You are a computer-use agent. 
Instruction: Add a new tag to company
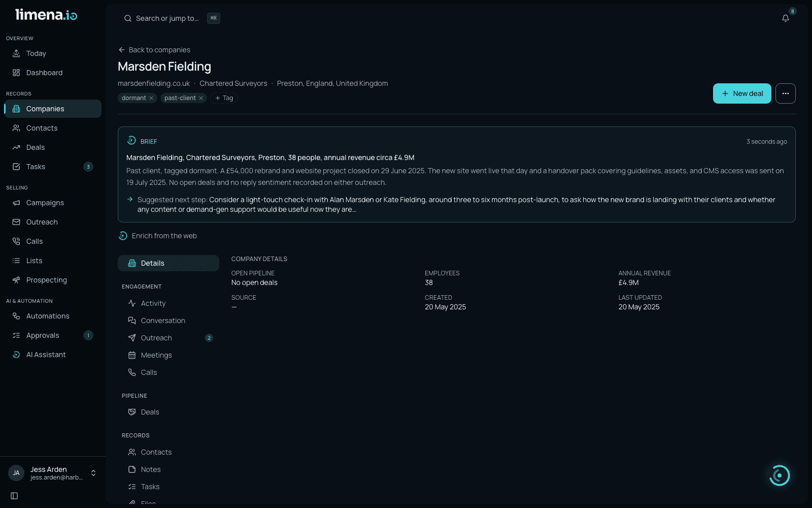click(x=224, y=98)
